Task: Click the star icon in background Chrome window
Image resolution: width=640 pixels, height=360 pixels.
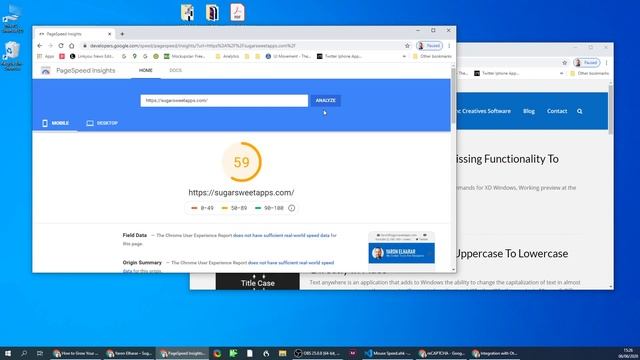Action: point(564,62)
